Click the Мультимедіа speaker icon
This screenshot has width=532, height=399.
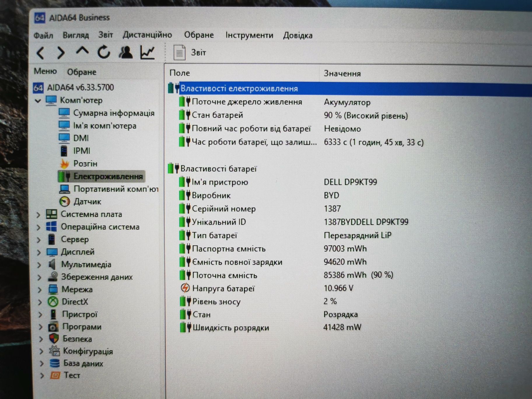pos(52,265)
